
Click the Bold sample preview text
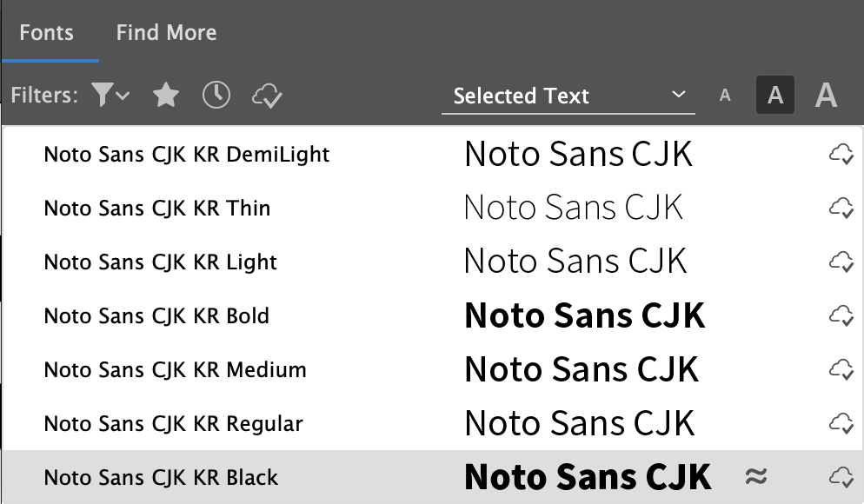point(585,315)
